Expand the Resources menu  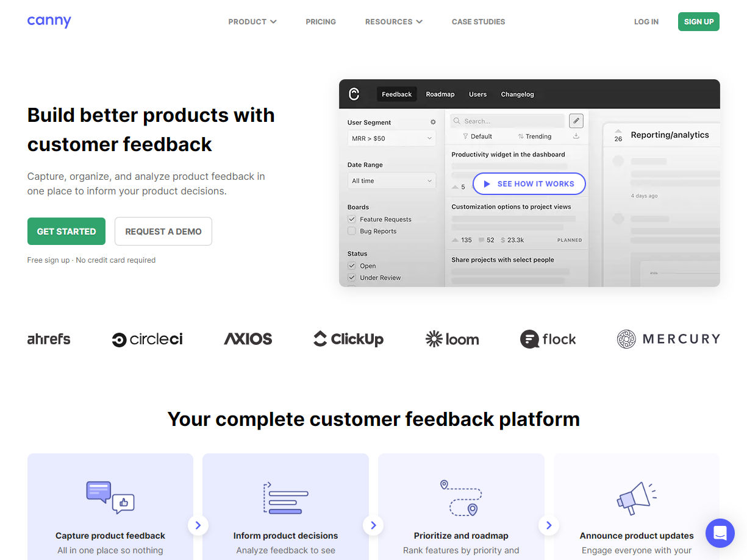coord(394,22)
